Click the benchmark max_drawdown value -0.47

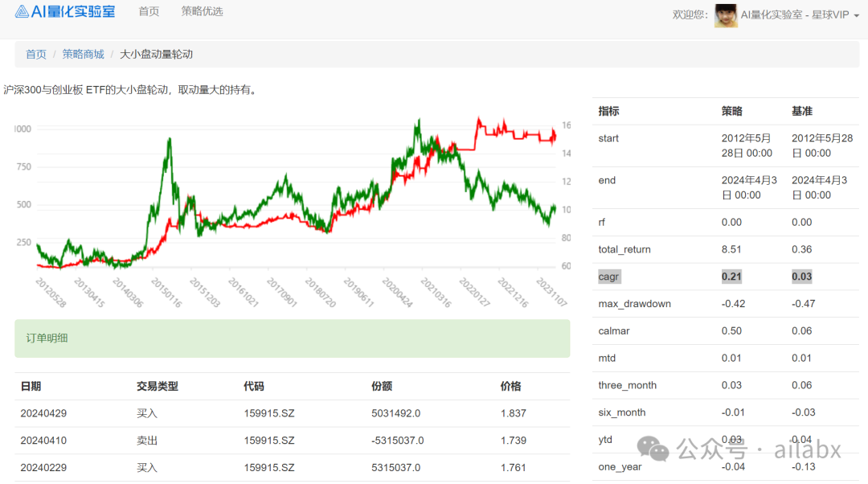tap(804, 304)
